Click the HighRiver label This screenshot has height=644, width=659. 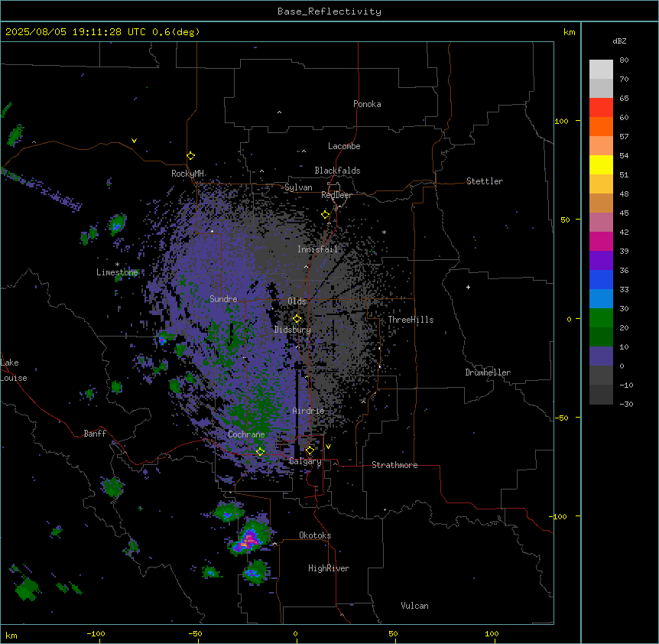pyautogui.click(x=329, y=568)
